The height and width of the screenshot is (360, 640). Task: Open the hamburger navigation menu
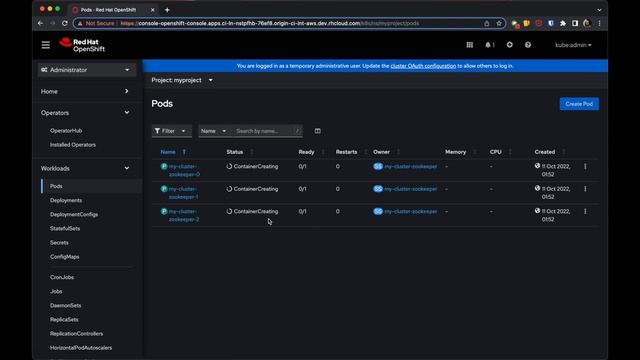click(x=46, y=45)
